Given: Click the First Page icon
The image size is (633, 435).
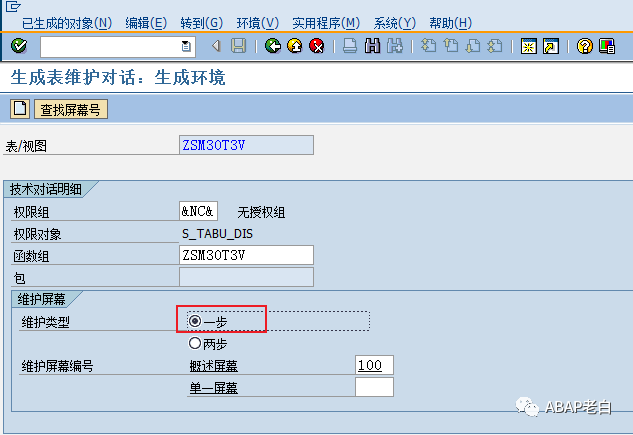Looking at the screenshot, I should pos(428,46).
